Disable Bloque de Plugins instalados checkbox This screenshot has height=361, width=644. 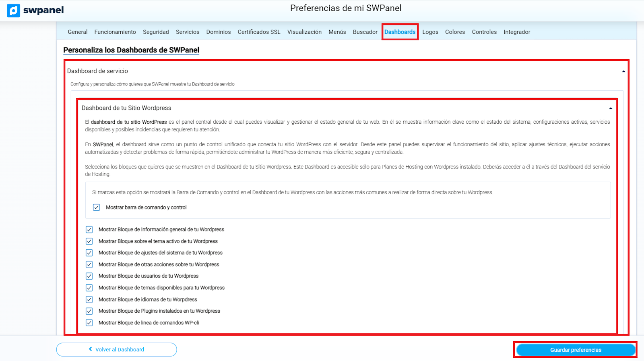(x=89, y=311)
